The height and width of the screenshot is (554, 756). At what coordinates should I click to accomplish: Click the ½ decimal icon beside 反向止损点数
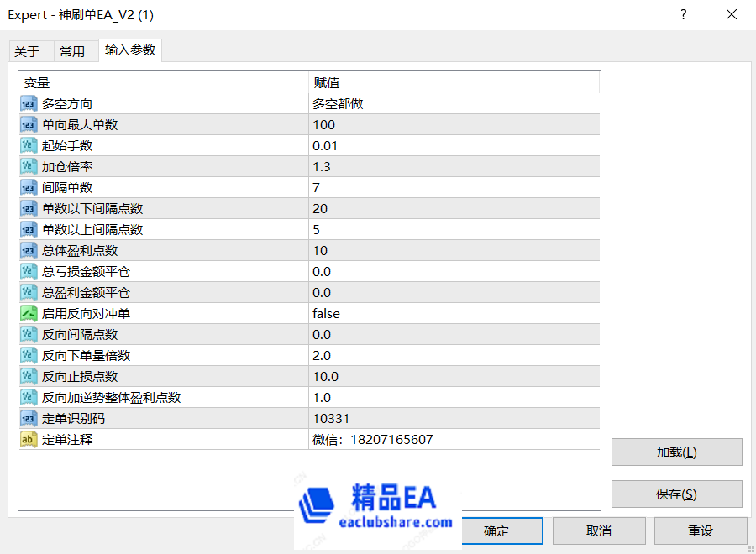[x=28, y=376]
